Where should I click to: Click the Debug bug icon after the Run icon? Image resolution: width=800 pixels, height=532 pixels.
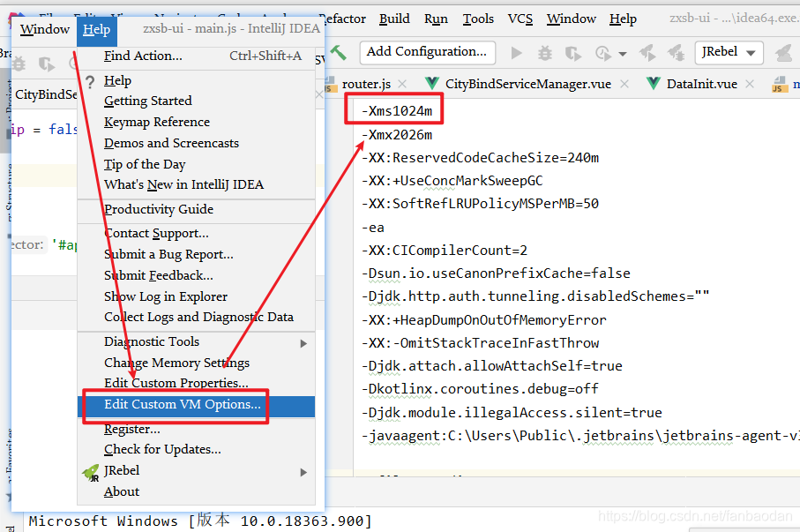[x=545, y=53]
